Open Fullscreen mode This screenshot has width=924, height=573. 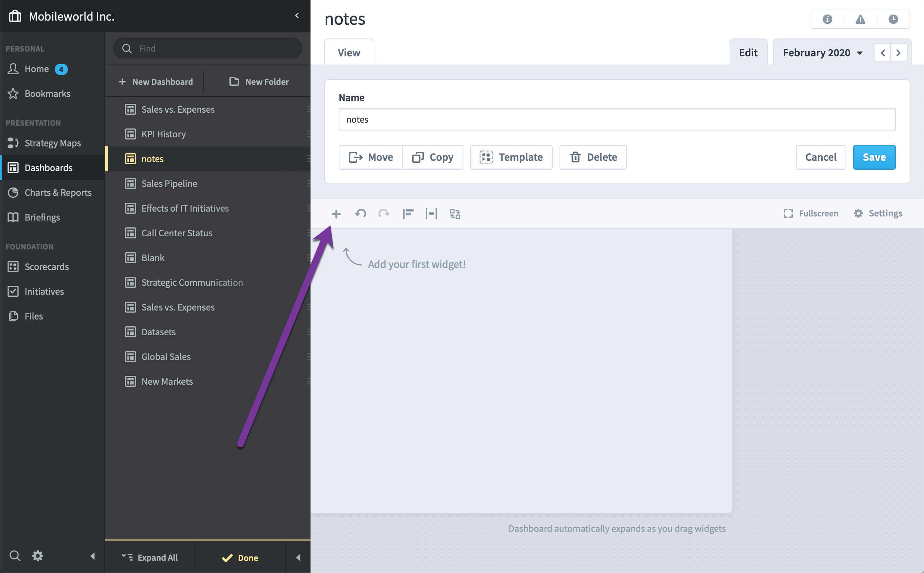click(x=811, y=213)
